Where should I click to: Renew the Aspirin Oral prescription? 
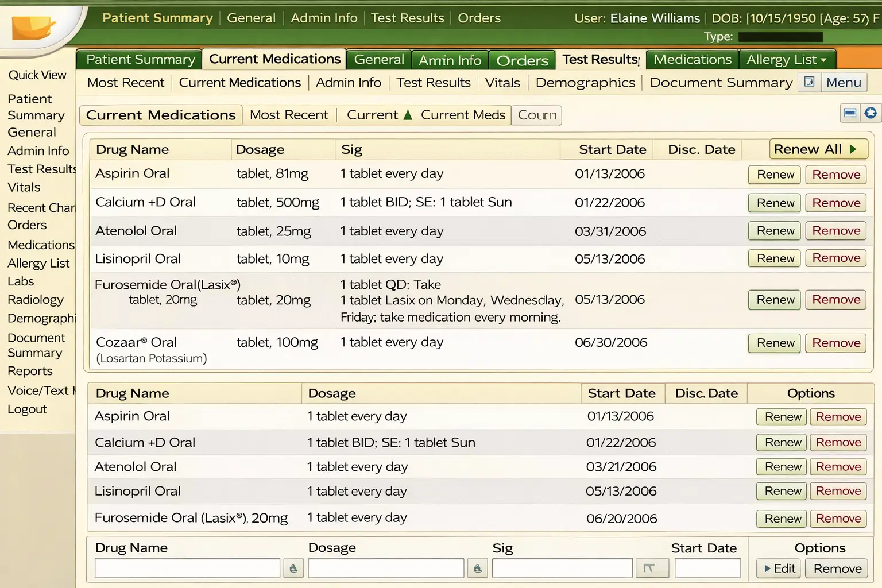tap(773, 174)
